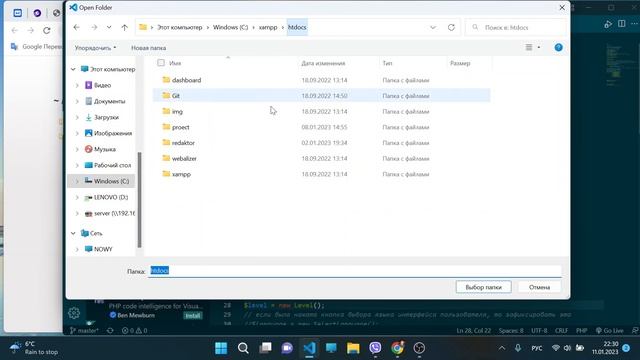640x360 pixels.
Task: Open VS Code Manage gear icon
Action: [74, 313]
